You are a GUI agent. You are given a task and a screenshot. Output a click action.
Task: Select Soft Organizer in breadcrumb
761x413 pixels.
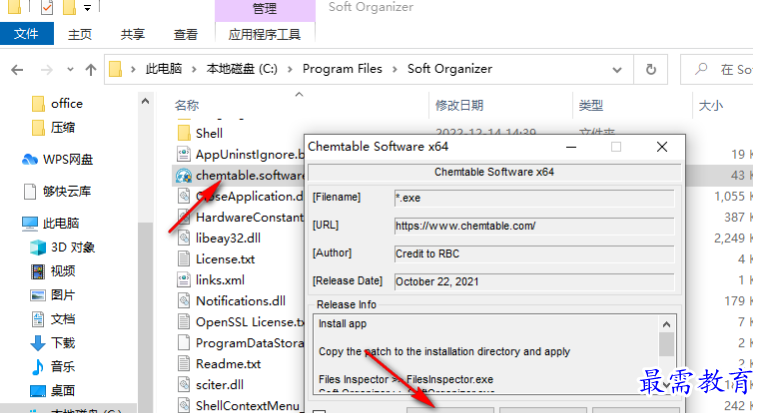point(450,69)
